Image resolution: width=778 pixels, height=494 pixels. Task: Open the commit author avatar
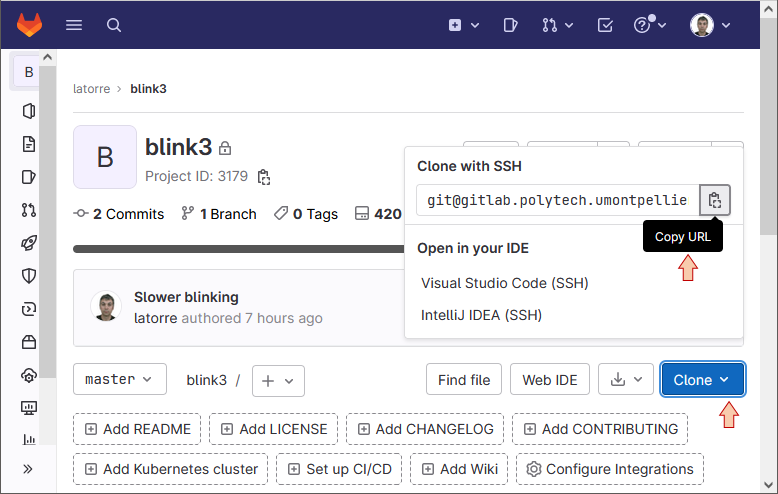pyautogui.click(x=106, y=306)
